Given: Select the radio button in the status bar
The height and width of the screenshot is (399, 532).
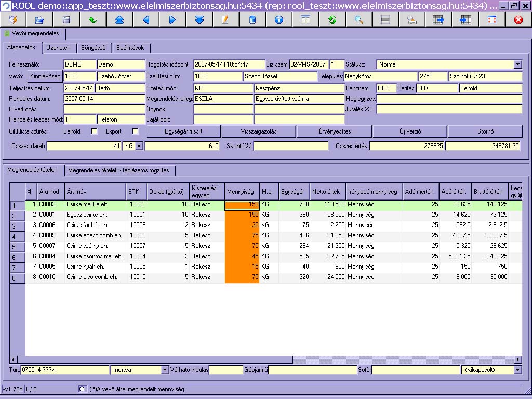Looking at the screenshot, I should pos(82,389).
